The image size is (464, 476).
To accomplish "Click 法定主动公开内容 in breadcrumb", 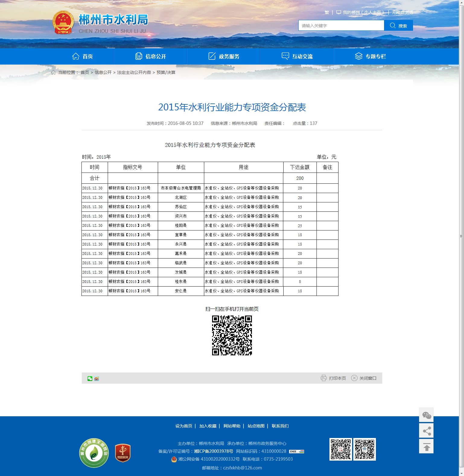I will tap(134, 72).
